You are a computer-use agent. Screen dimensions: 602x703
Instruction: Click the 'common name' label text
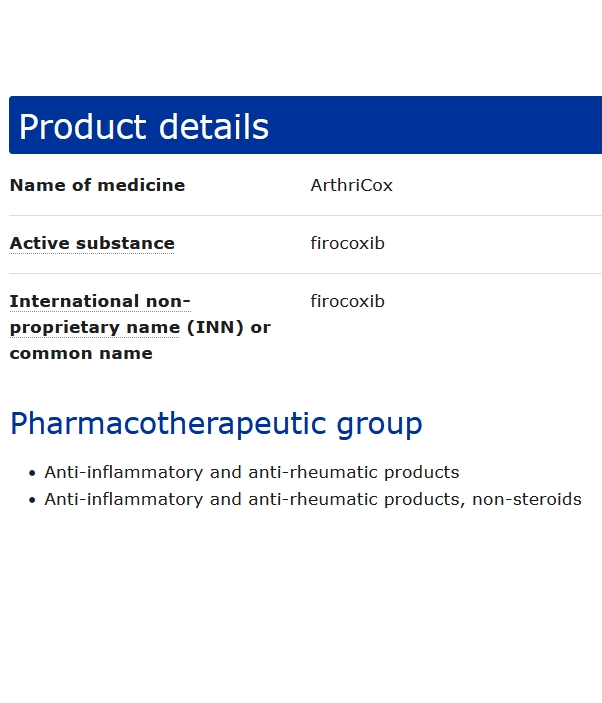pos(81,354)
